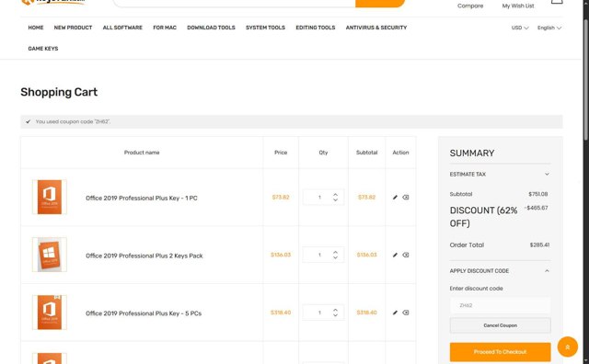Click the Order Total amount $285.41
589x364 pixels.
click(x=539, y=245)
